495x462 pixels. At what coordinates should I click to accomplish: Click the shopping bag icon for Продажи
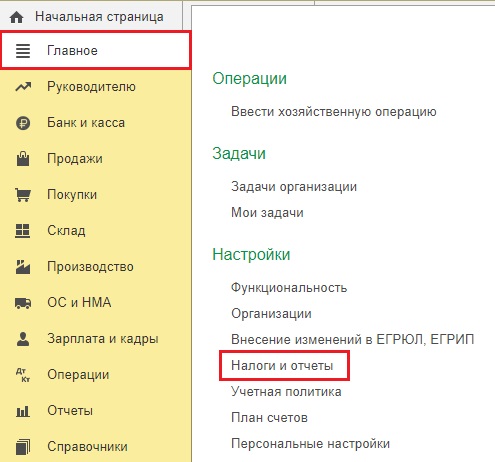tap(23, 159)
